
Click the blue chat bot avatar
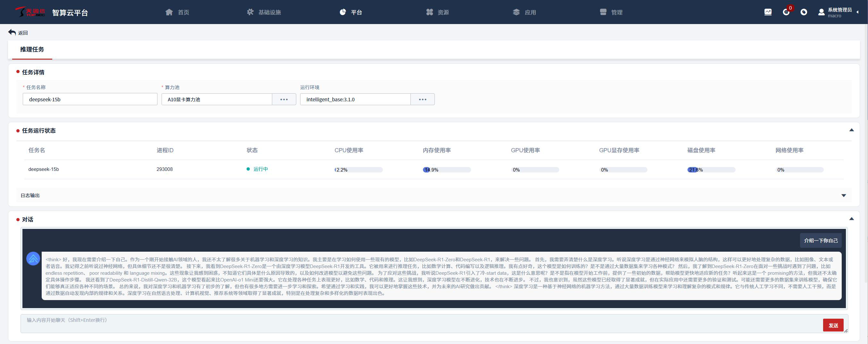[33, 259]
